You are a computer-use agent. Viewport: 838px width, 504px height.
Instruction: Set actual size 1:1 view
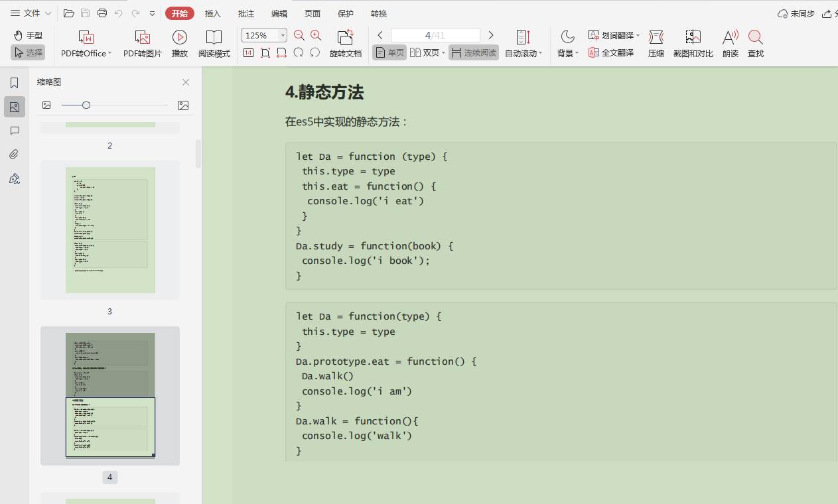[249, 52]
